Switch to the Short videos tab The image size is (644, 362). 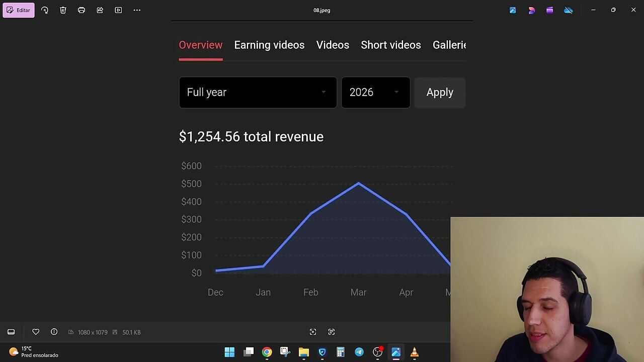[x=391, y=45]
